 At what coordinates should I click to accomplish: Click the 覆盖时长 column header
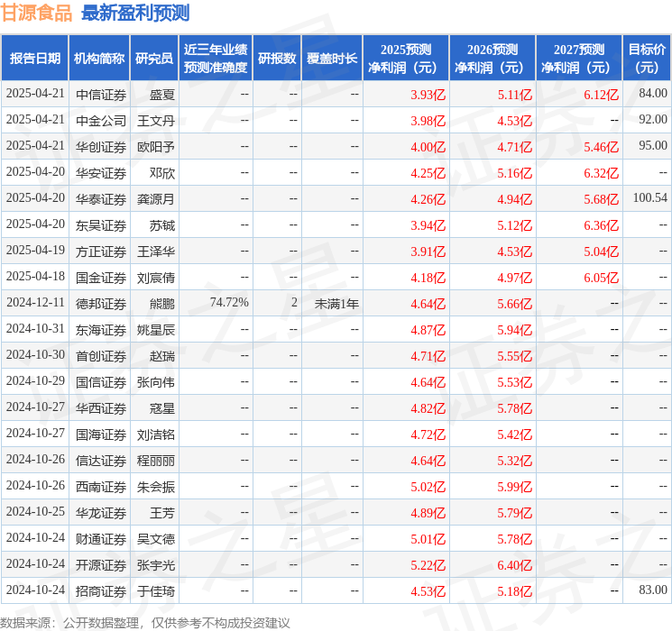pos(332,59)
